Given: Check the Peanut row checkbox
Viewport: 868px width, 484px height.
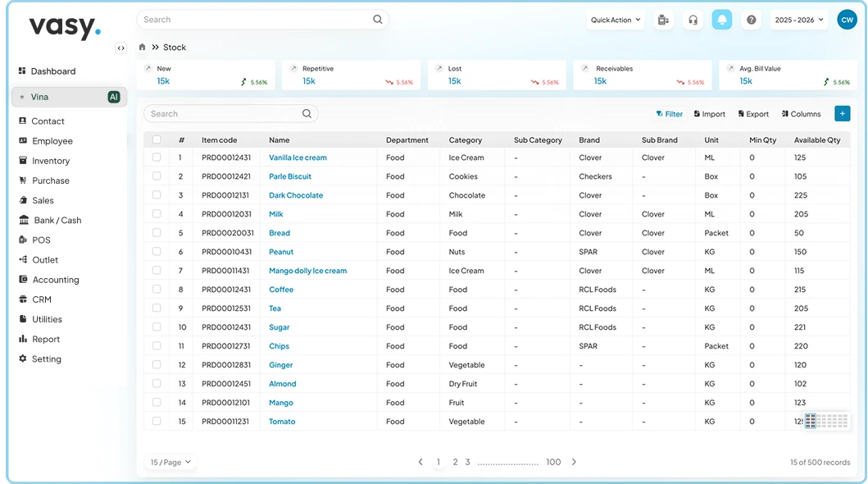Looking at the screenshot, I should pos(157,251).
